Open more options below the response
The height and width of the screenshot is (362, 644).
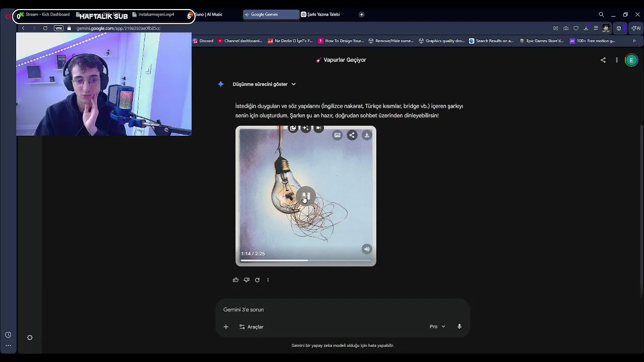tap(268, 280)
